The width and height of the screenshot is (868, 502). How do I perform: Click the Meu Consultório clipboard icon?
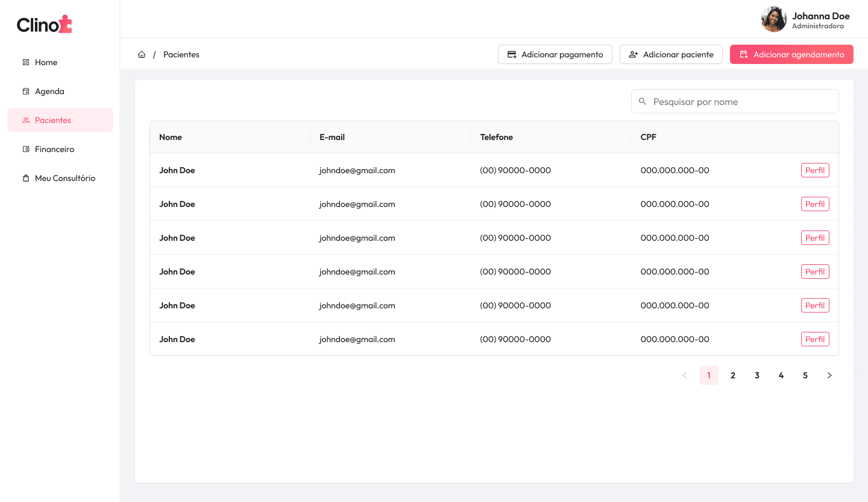(26, 178)
